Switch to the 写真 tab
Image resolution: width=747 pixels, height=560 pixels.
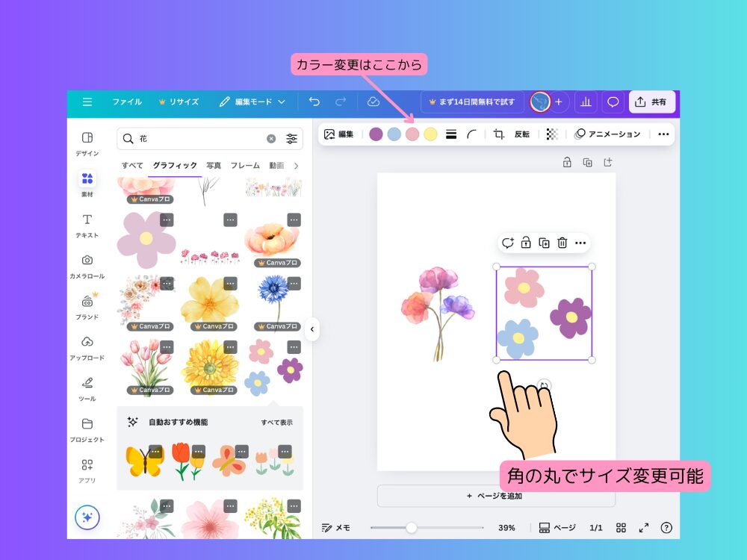[214, 166]
